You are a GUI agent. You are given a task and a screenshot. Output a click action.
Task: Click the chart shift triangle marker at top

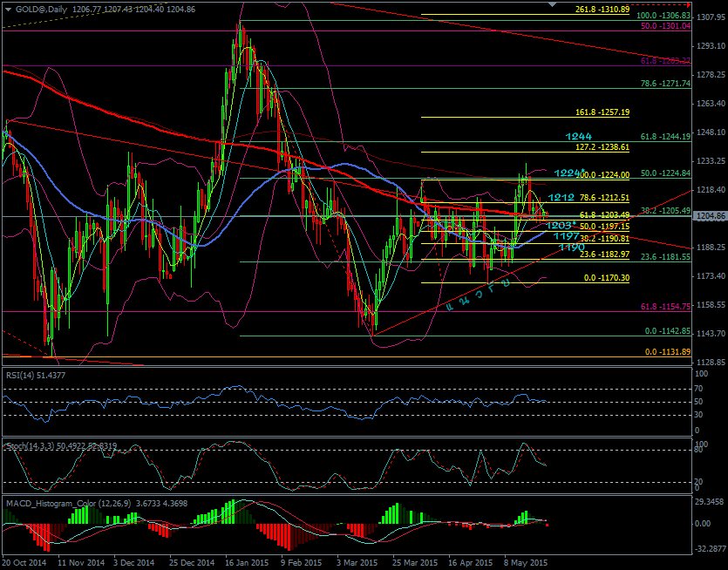point(552,4)
